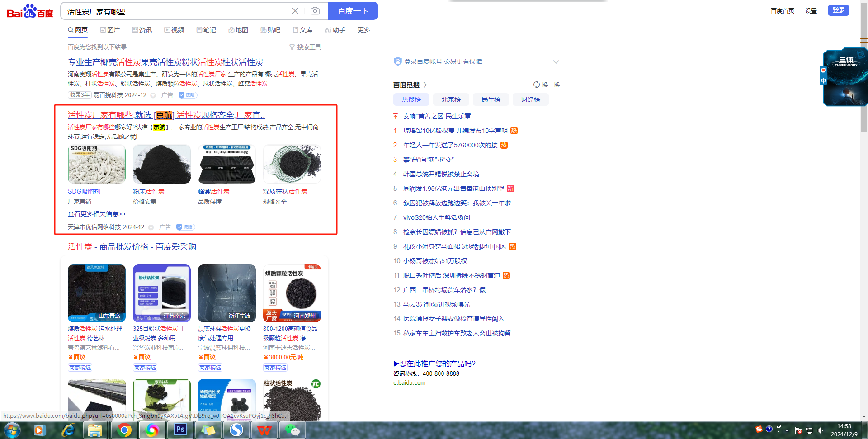Open the 山东青岛 product image

[x=97, y=293]
